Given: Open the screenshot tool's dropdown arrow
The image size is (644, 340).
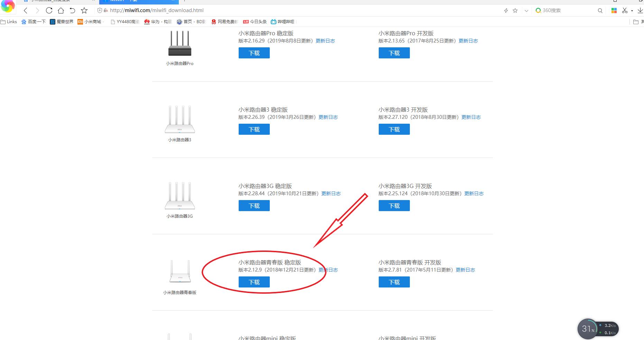Looking at the screenshot, I should tap(632, 10).
